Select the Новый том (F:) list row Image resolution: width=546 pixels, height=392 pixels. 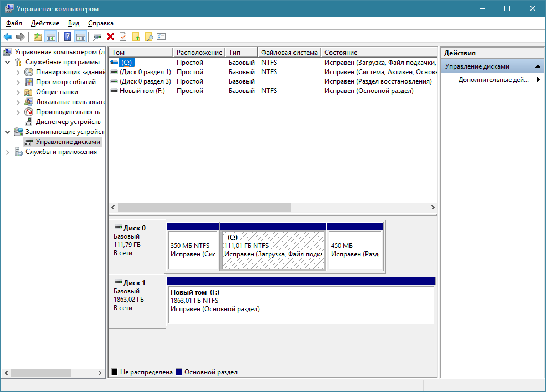(272, 90)
